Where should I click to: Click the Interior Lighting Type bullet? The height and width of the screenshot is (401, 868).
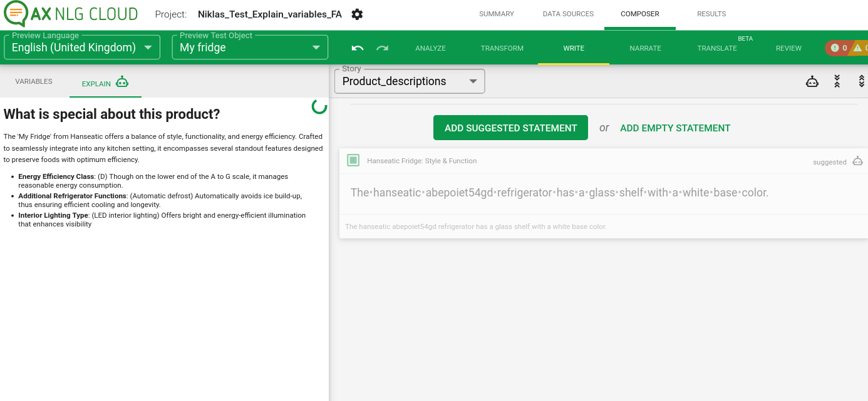162,220
